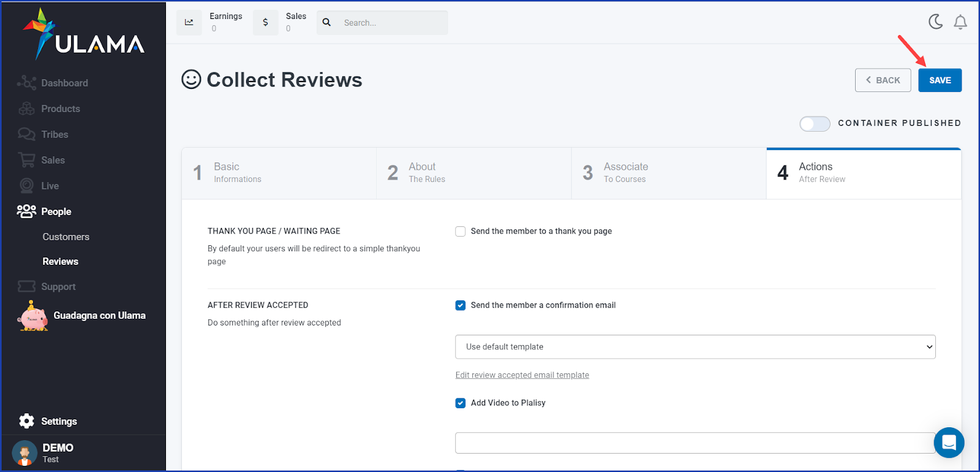Click the Collect Reviews page title
The image size is (980, 472).
284,80
